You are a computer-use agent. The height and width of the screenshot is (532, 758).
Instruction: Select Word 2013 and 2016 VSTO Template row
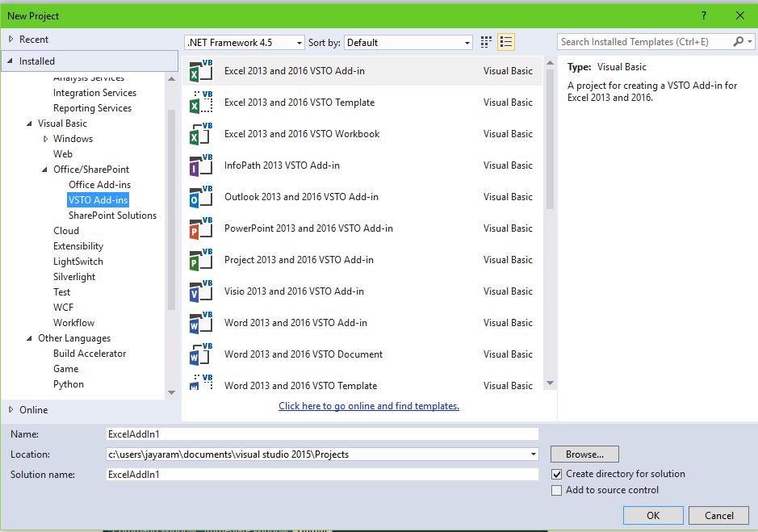point(362,381)
